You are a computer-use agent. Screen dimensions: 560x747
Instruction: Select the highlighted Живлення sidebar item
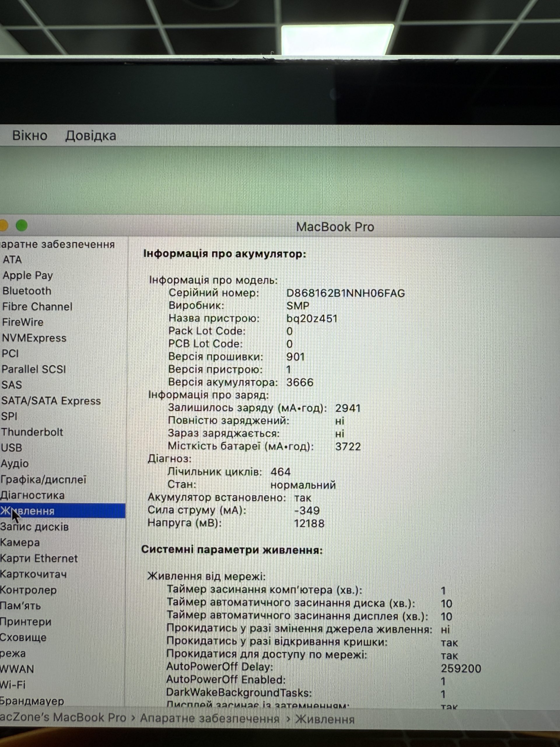click(62, 511)
